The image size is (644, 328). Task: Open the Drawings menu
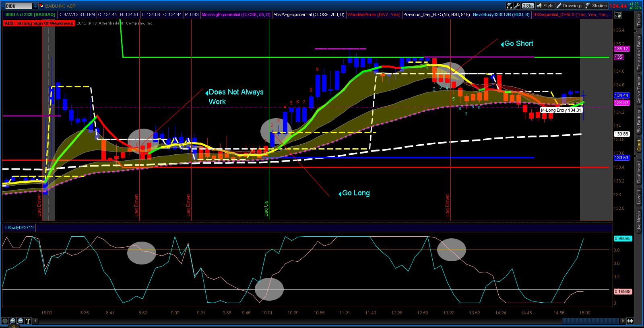click(x=569, y=6)
